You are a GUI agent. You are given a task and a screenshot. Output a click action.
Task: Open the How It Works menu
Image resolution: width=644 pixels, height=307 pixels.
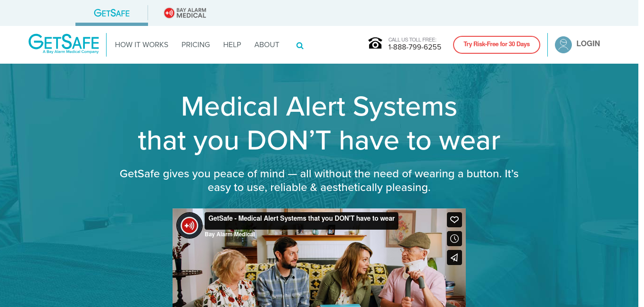(141, 45)
